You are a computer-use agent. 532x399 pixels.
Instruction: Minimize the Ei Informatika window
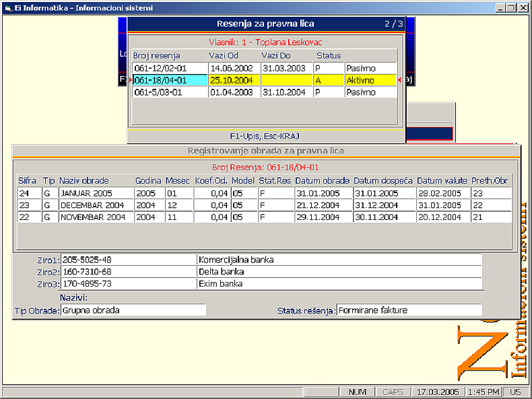coord(501,7)
